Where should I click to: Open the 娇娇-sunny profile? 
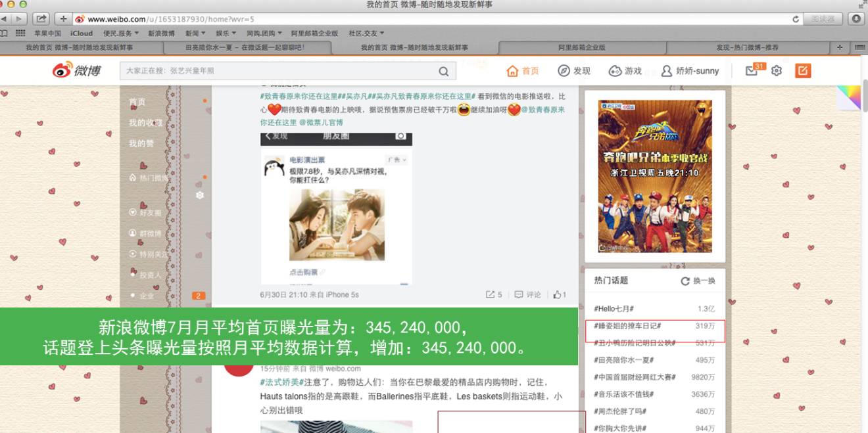pyautogui.click(x=690, y=71)
